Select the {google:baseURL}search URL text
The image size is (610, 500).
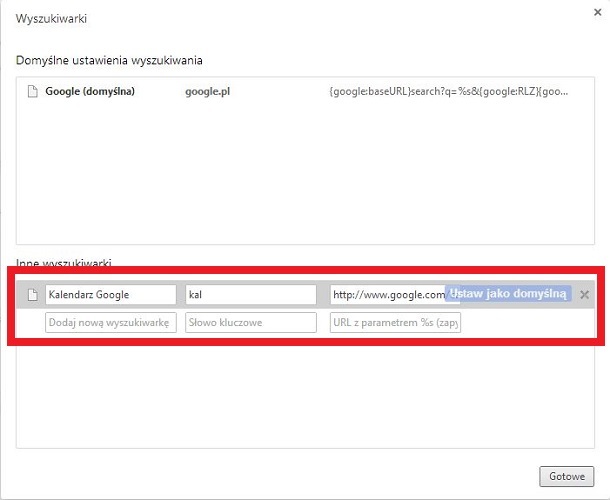[x=449, y=91]
